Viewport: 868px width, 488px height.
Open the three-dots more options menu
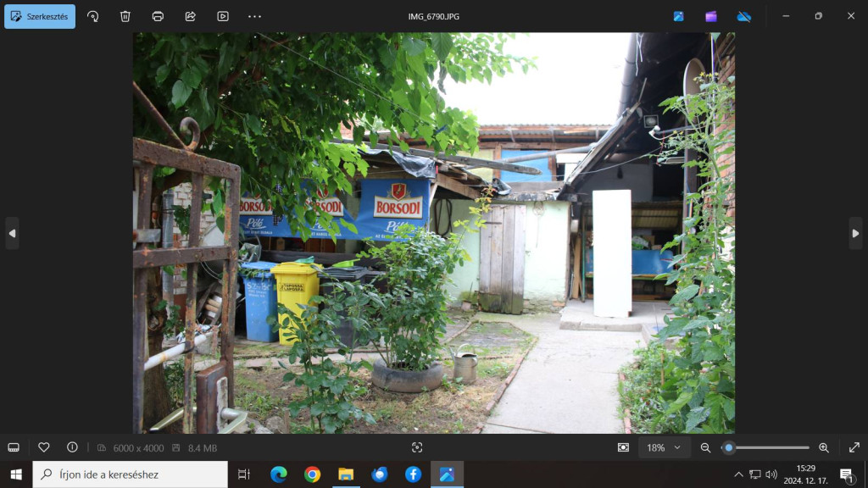click(x=254, y=16)
